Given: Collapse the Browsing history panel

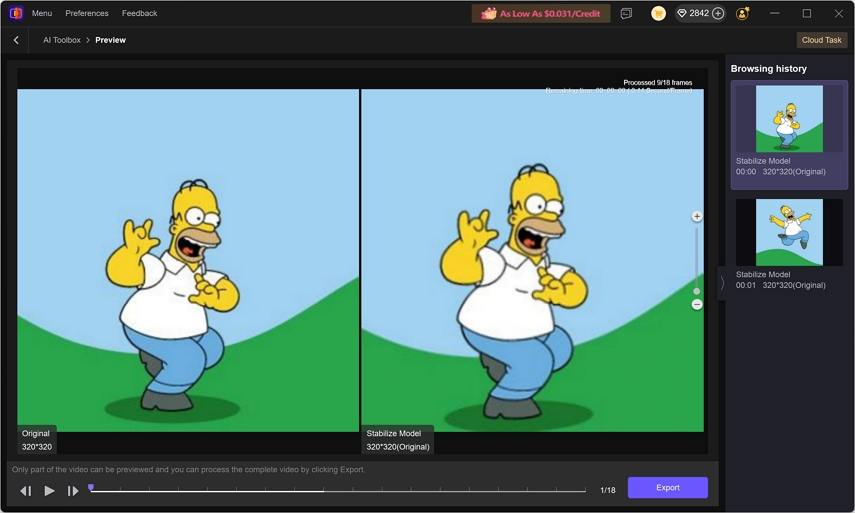Looking at the screenshot, I should coord(722,283).
